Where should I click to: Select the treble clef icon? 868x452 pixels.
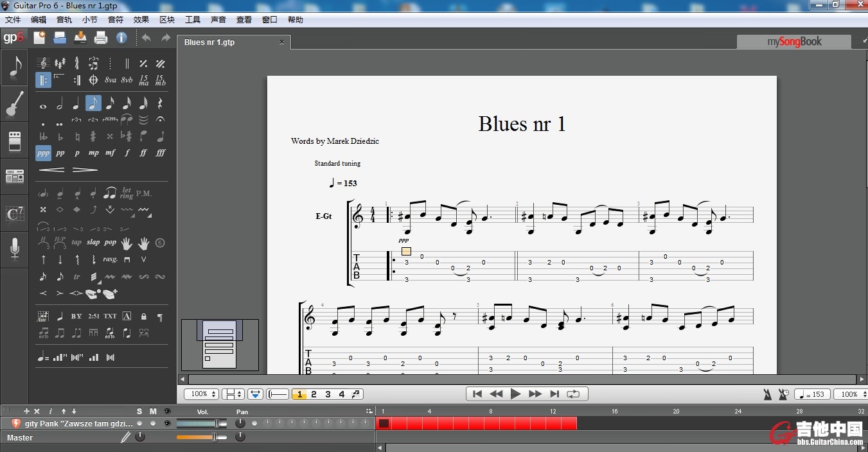(x=43, y=63)
